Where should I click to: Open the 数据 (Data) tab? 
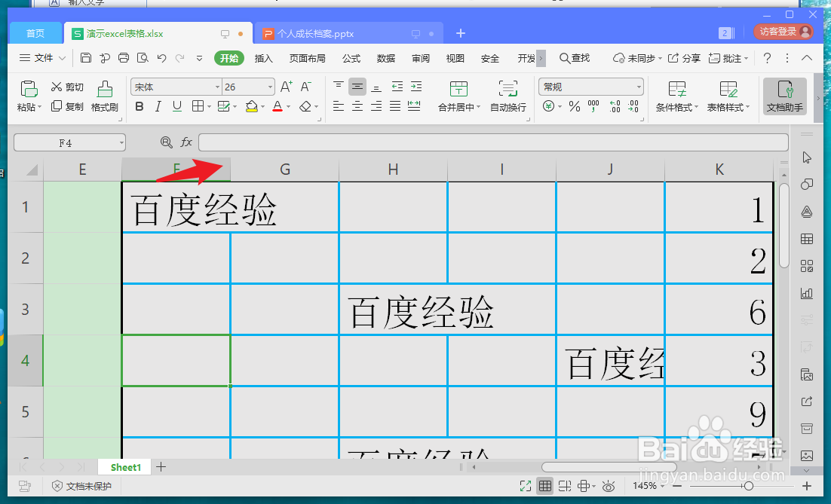tap(386, 58)
